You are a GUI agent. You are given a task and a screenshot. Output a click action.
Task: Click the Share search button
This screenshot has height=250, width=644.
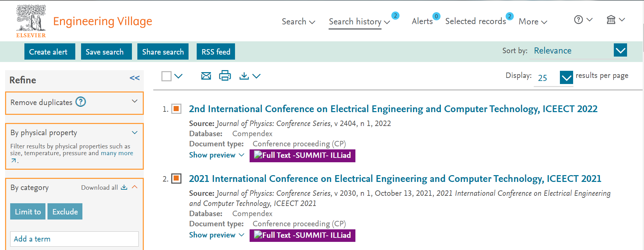tap(163, 51)
